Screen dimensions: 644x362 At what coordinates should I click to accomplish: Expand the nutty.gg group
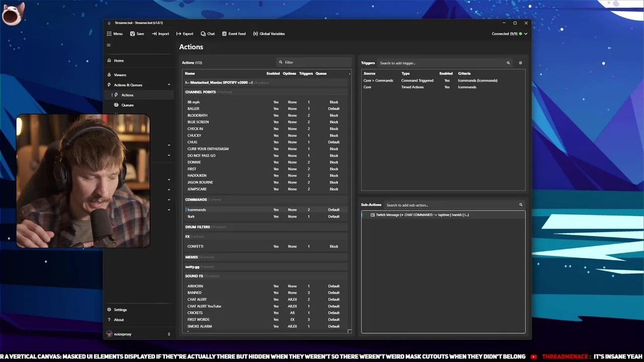click(x=266, y=266)
